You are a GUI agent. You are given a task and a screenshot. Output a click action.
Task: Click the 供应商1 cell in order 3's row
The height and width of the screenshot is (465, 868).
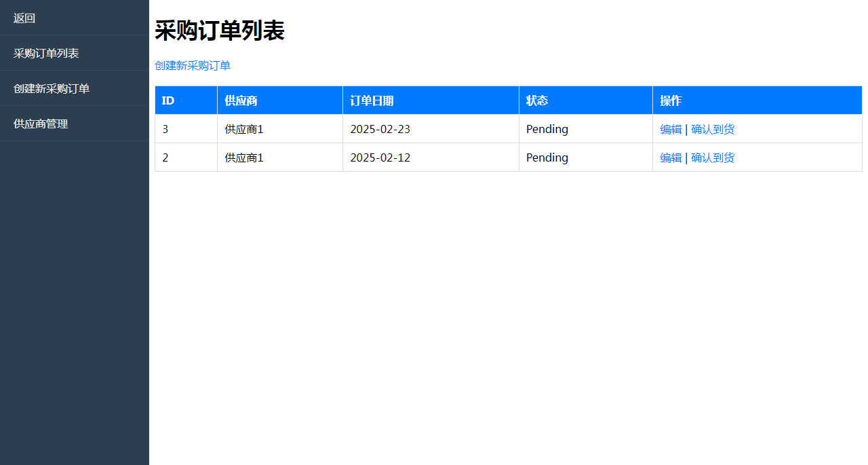coord(243,129)
